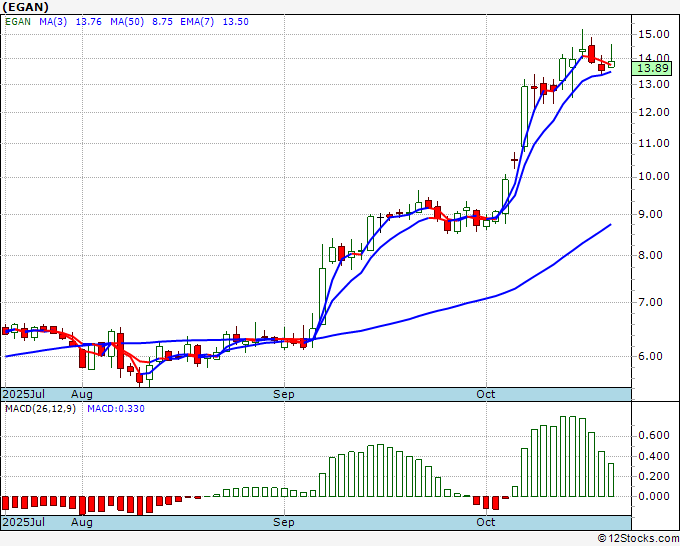680x546 pixels.
Task: Click the 13.00 price axis label
Action: click(x=654, y=84)
